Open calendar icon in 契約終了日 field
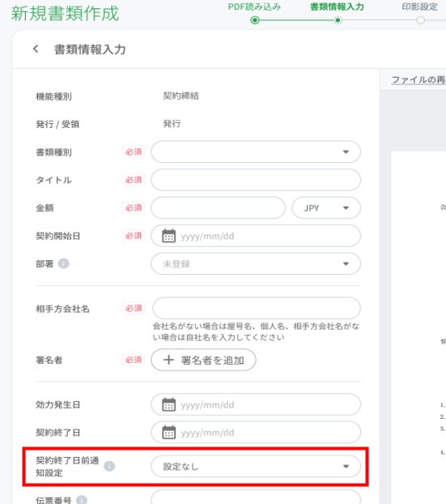Screen dimensions: 446x504 point(168,433)
